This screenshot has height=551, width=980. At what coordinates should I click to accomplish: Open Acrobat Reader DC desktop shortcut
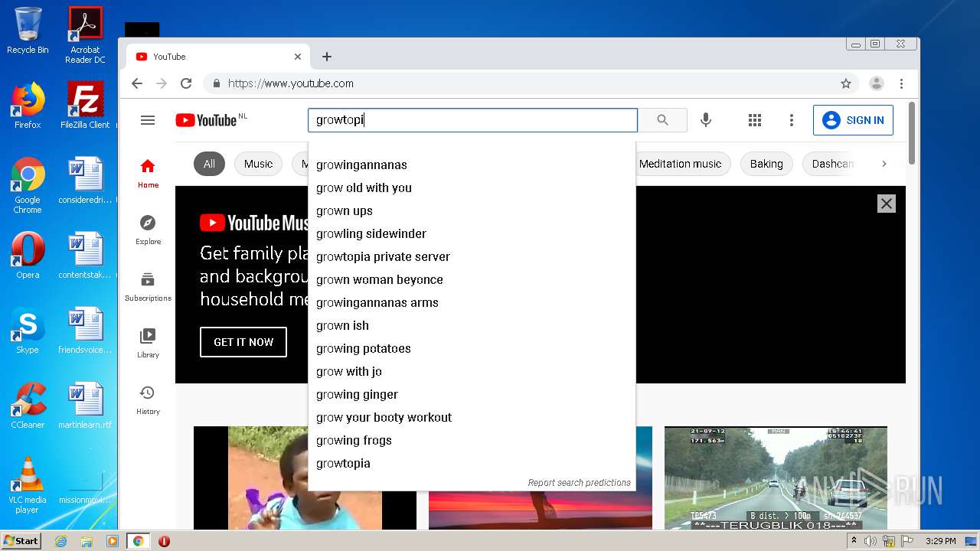tap(85, 35)
